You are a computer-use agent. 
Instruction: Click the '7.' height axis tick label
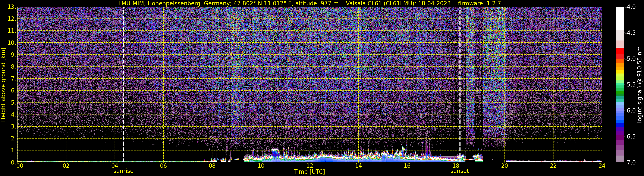click(13, 79)
